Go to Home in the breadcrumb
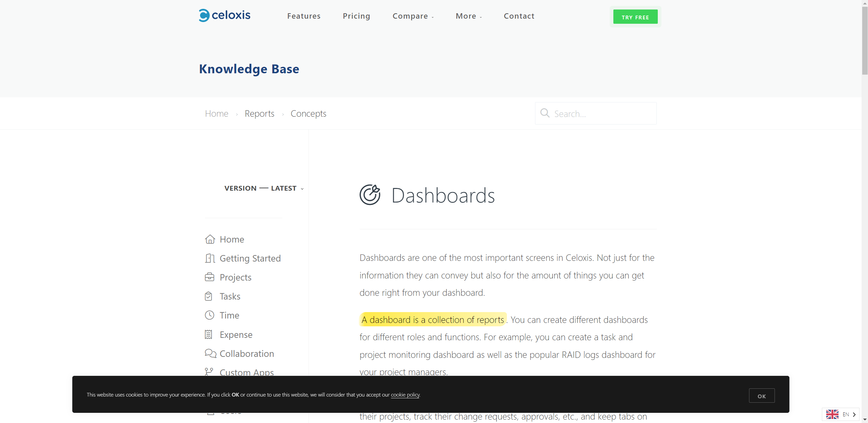This screenshot has width=868, height=423. tap(217, 113)
